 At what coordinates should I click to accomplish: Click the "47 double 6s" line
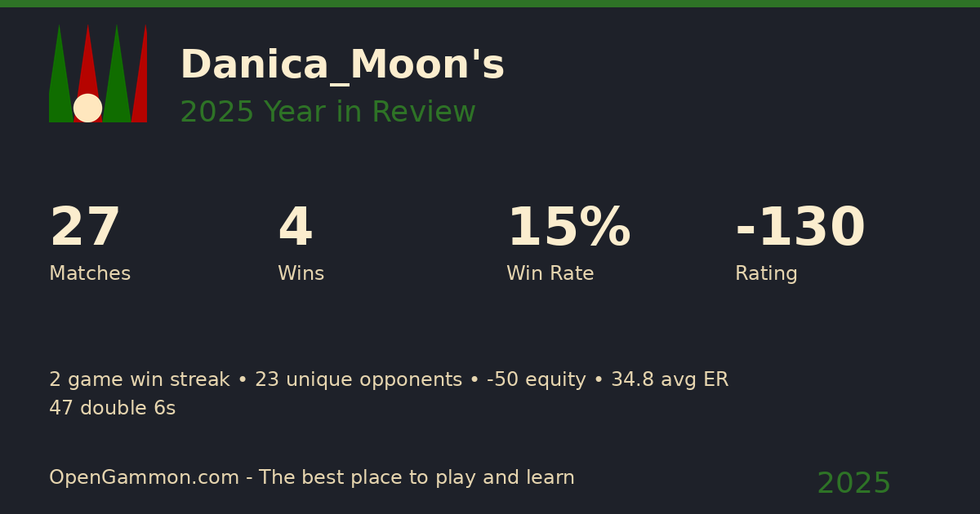(112, 409)
